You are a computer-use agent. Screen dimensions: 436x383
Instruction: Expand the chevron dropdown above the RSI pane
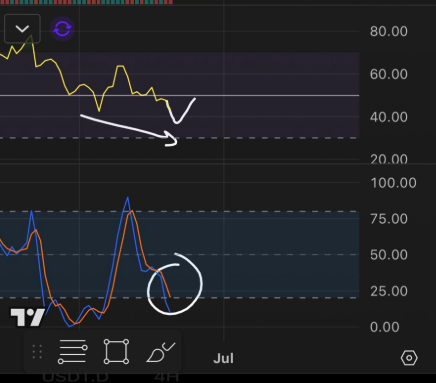tap(22, 29)
